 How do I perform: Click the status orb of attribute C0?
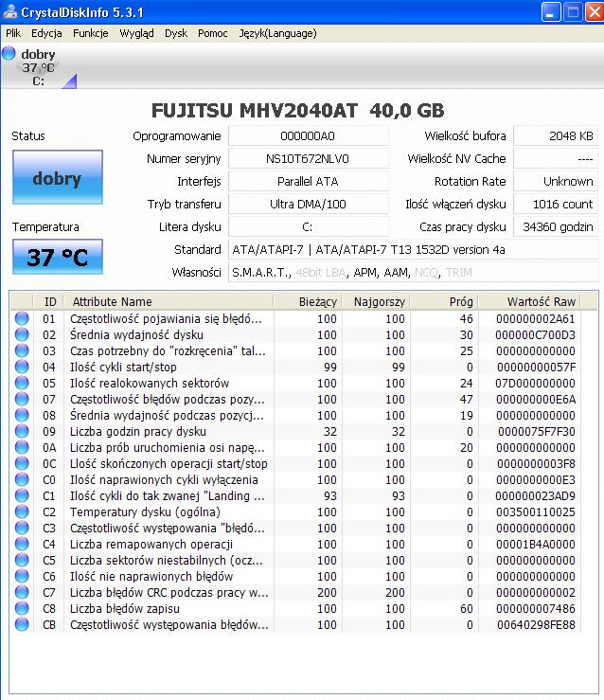(x=22, y=479)
